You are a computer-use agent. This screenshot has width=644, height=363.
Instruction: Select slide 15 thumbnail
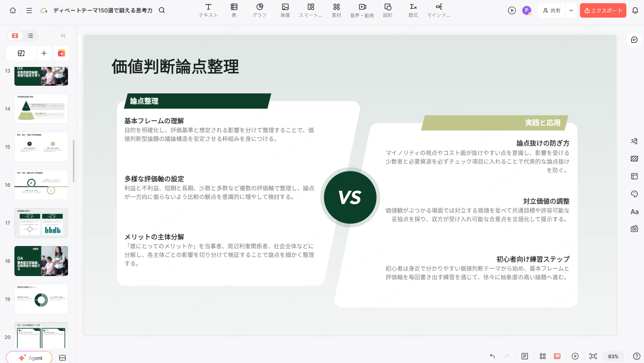click(x=41, y=147)
